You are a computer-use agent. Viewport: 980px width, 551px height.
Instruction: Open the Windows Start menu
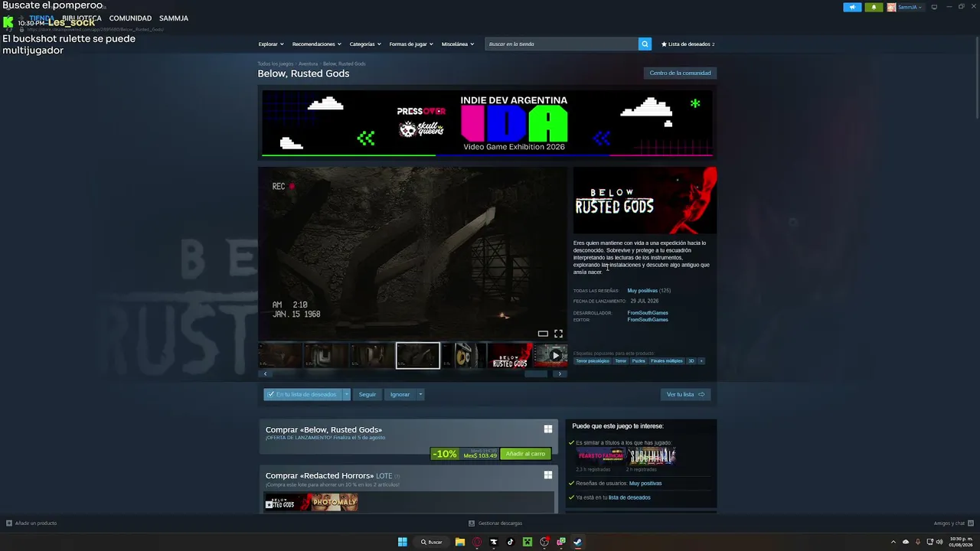pos(402,542)
